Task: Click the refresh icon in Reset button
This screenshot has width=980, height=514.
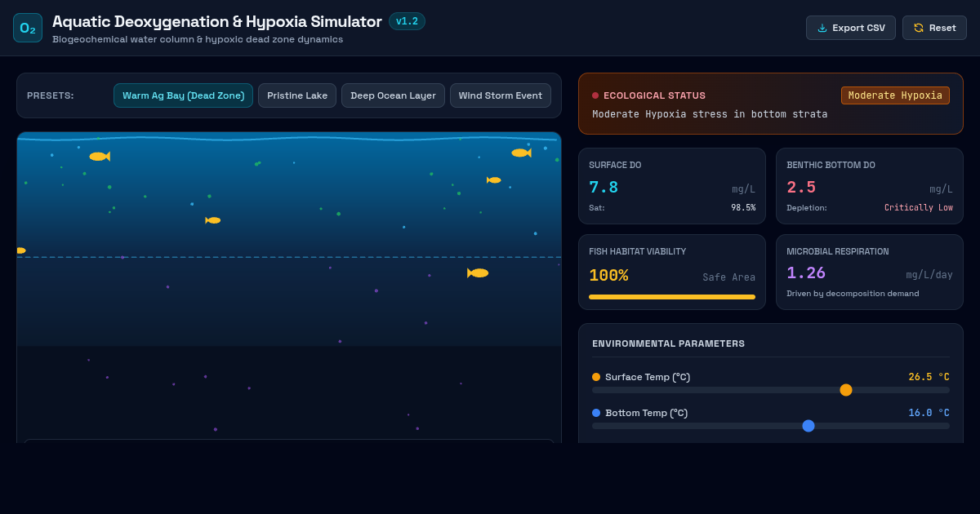Action: tap(918, 28)
